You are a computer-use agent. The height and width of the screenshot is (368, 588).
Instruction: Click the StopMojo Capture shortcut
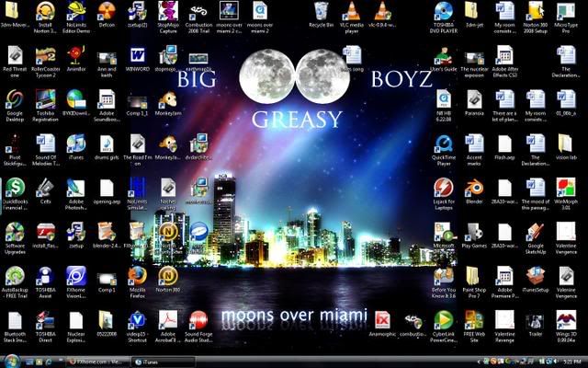coord(168,17)
